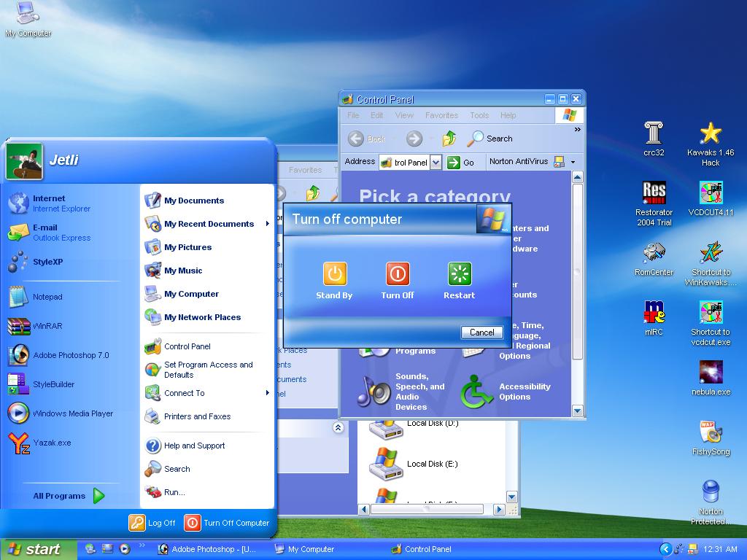Switch to Adobe Photoshop taskbar button
This screenshot has width=747, height=560.
(x=207, y=549)
